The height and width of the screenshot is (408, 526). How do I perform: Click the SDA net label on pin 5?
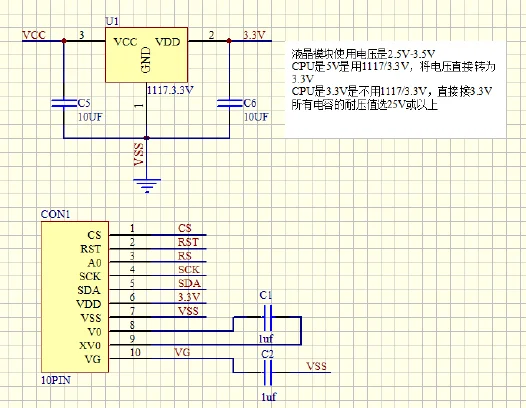(x=189, y=283)
